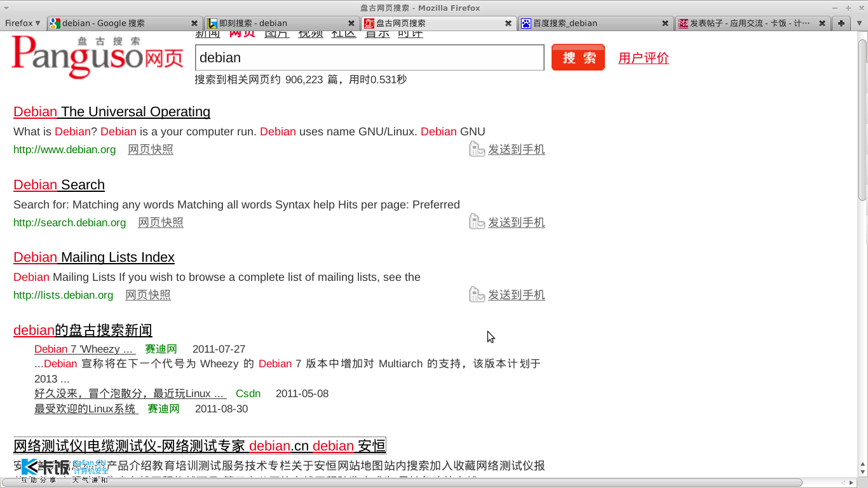Viewport: 868px width, 488px height.
Task: Click the vertical scrollbar down arrow
Action: (862, 471)
